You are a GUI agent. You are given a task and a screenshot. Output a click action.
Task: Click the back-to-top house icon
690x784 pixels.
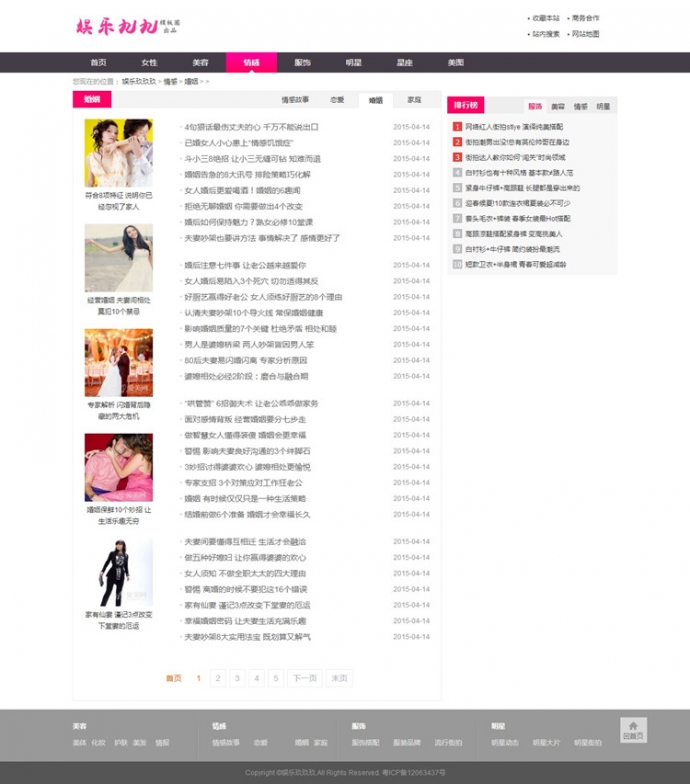point(632,729)
